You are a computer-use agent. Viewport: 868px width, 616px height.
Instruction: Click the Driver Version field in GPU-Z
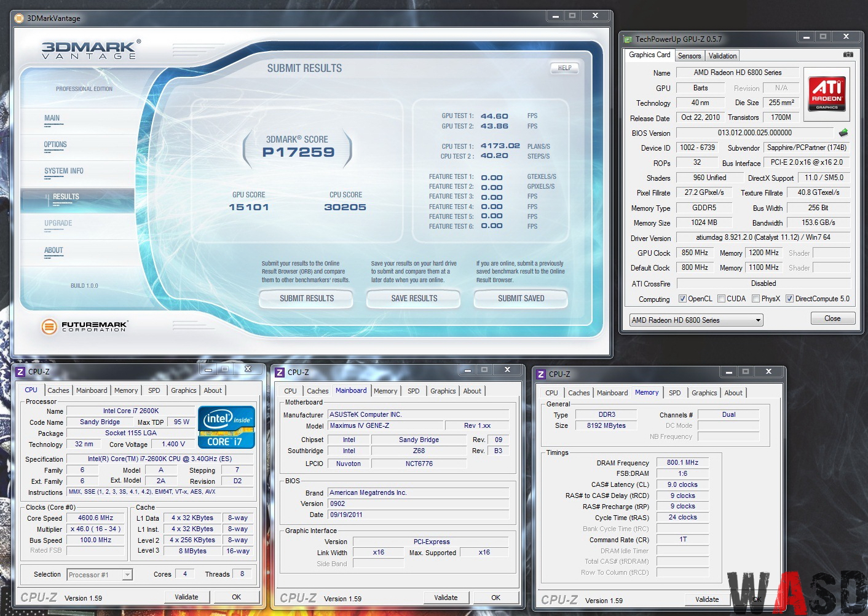point(763,237)
